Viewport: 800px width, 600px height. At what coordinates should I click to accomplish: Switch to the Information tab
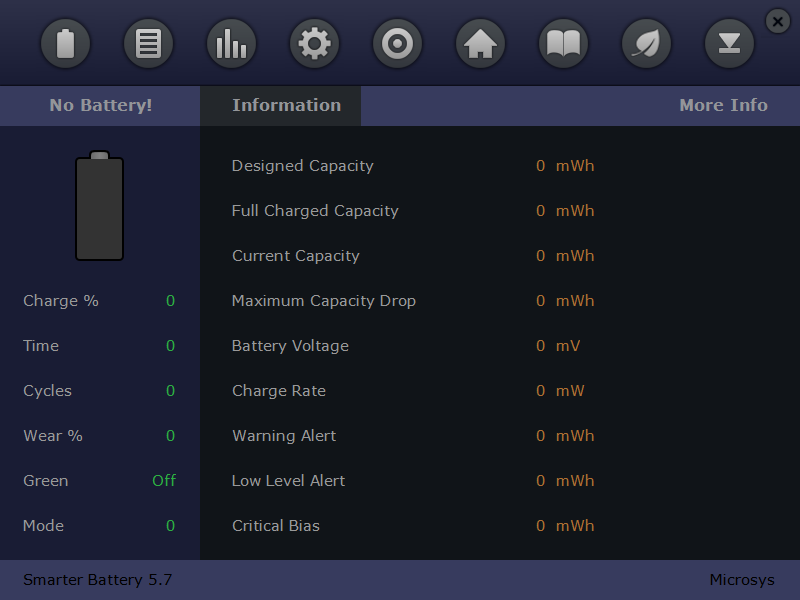(x=286, y=105)
